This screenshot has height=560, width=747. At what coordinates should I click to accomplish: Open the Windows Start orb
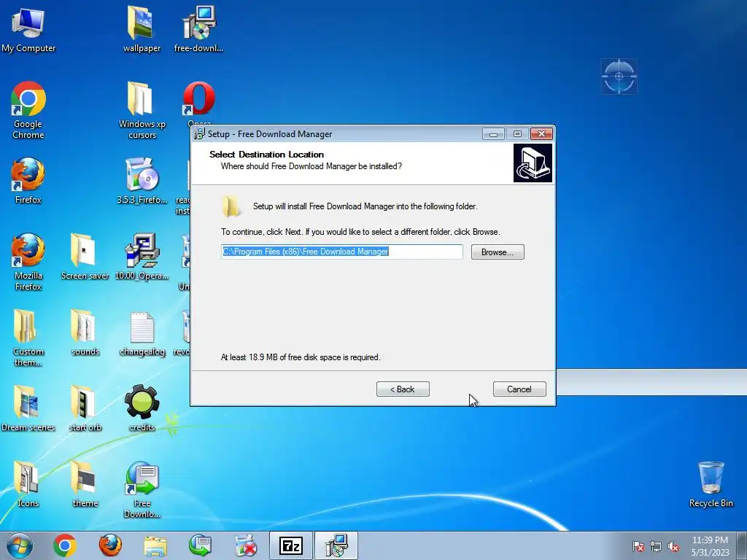click(20, 545)
